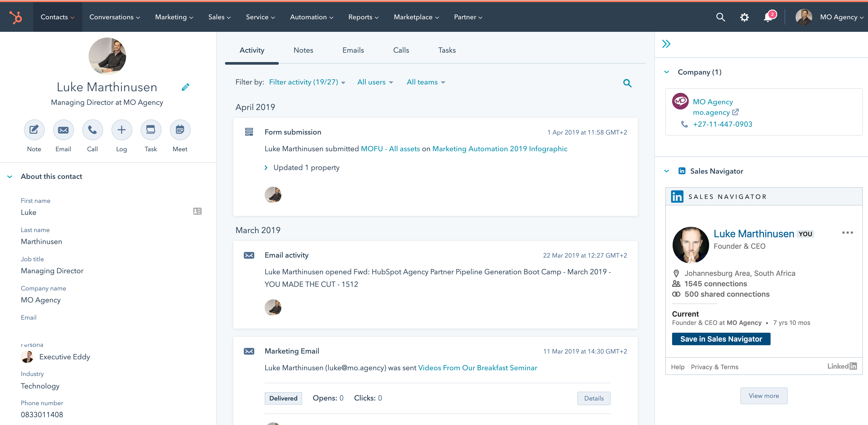Open the global search magnifier in navbar
This screenshot has width=868, height=425.
[x=720, y=17]
